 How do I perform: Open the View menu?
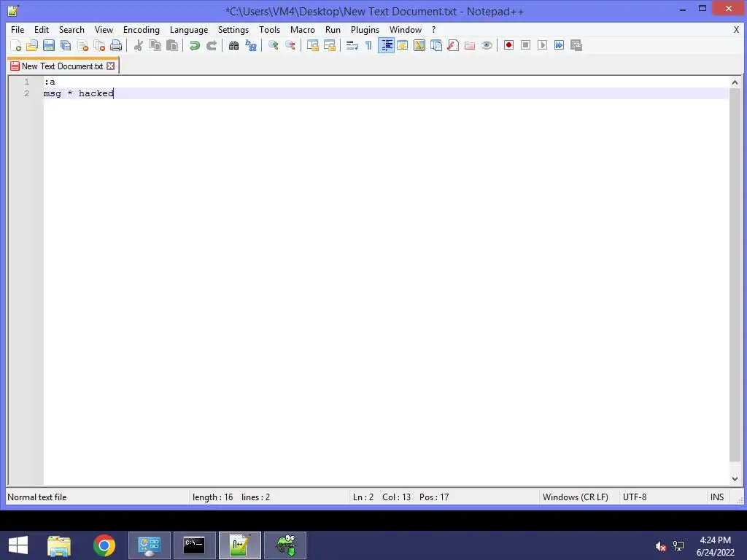104,29
